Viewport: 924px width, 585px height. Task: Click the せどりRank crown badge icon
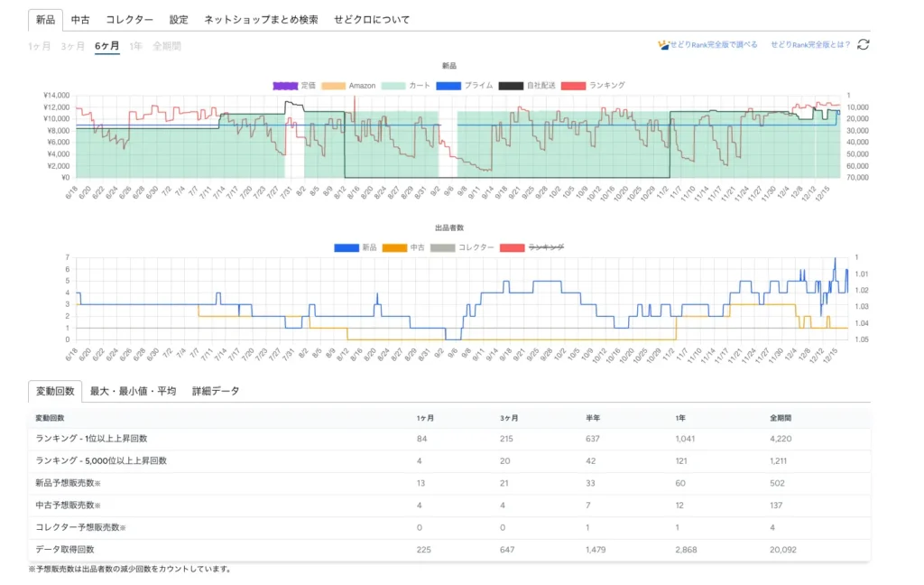click(x=663, y=43)
